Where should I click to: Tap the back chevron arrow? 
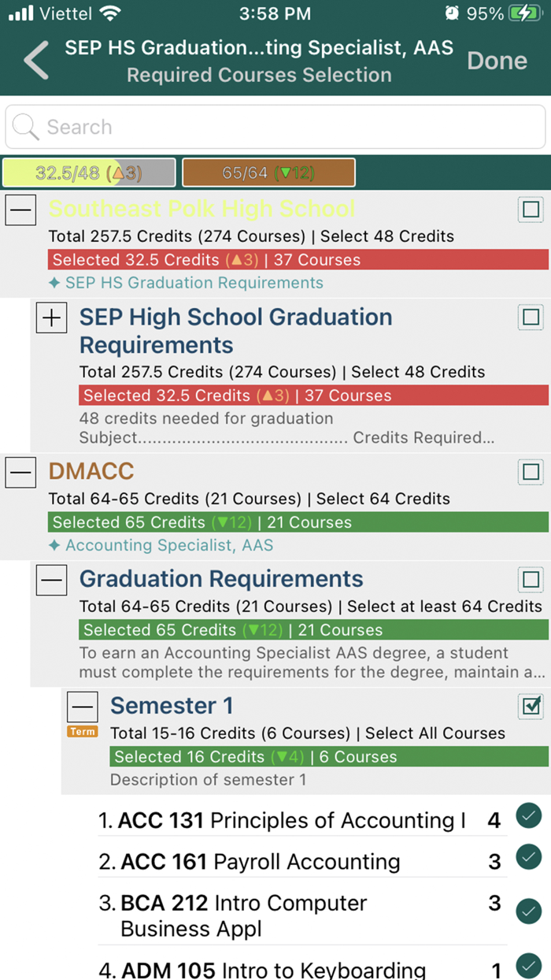pos(35,59)
